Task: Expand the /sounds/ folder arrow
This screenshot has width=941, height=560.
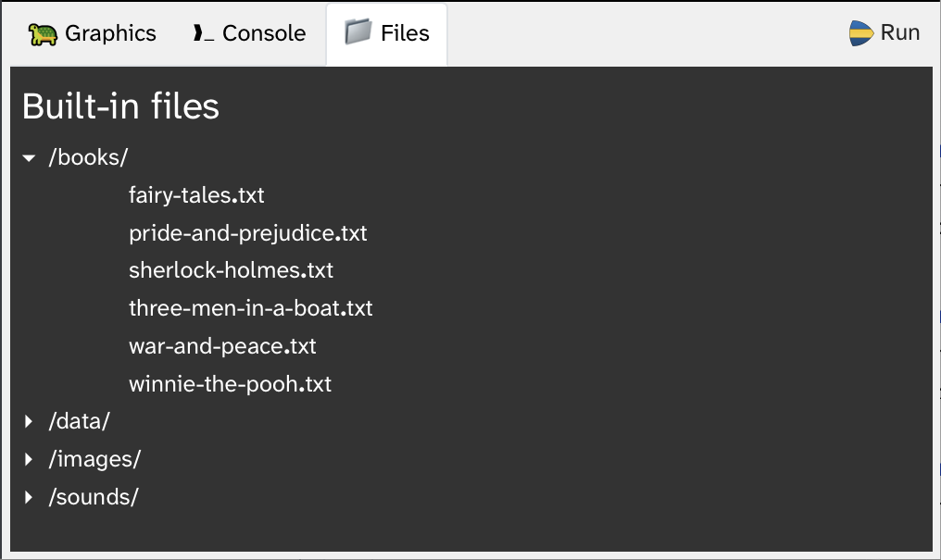Action: tap(29, 498)
